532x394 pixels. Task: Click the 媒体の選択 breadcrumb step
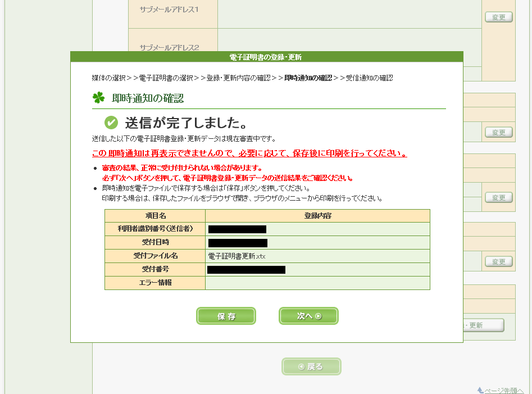point(108,78)
